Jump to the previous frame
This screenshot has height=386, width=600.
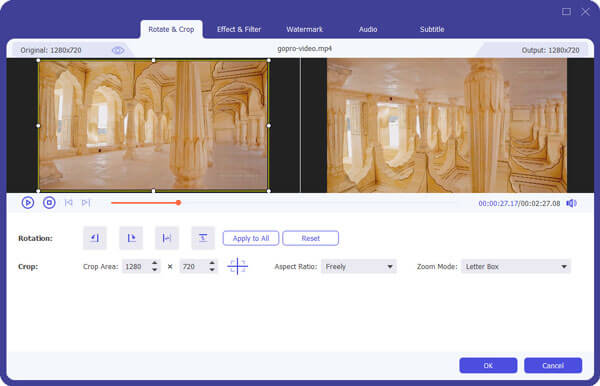[x=68, y=203]
